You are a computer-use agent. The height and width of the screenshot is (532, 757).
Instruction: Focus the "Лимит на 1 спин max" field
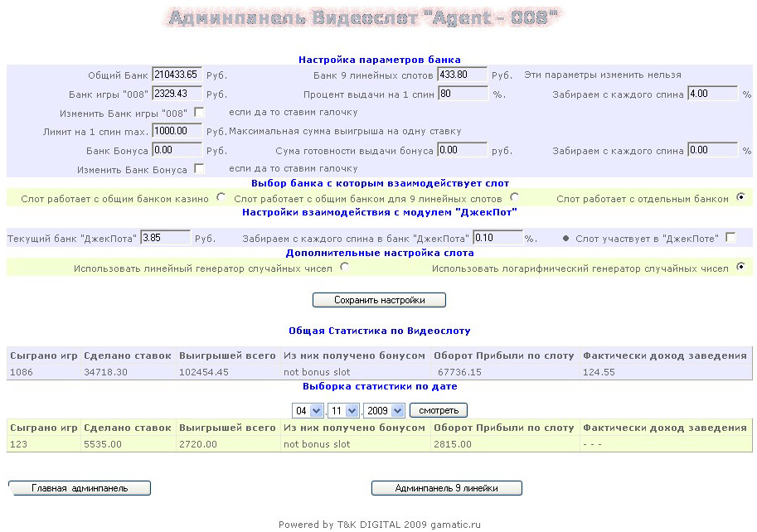click(177, 131)
